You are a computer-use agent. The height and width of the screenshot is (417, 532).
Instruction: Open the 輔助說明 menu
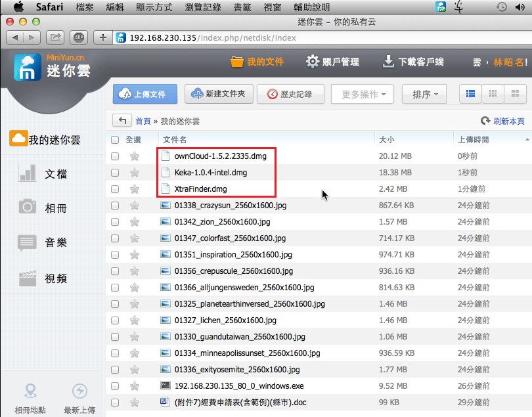click(x=311, y=7)
